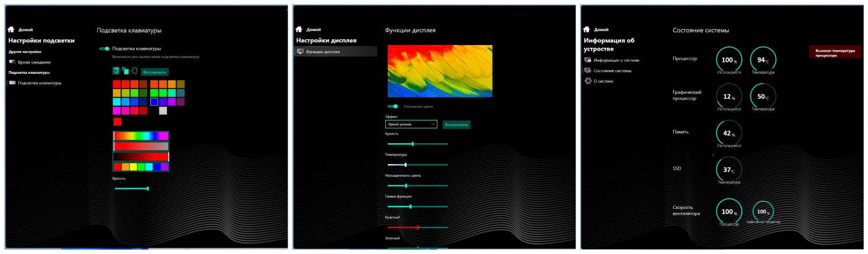
Task: Click 'Информация об устройстве' heading
Action: [x=609, y=45]
